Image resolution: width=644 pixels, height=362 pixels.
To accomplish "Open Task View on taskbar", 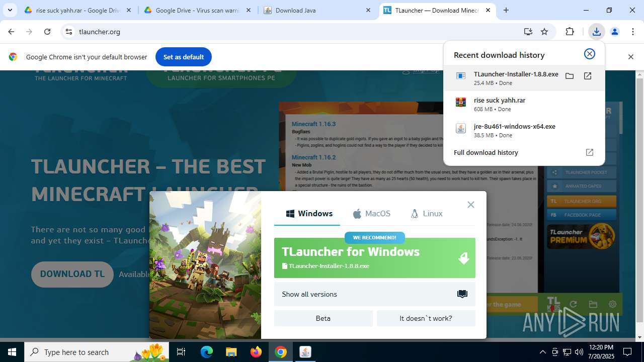I will pyautogui.click(x=182, y=352).
